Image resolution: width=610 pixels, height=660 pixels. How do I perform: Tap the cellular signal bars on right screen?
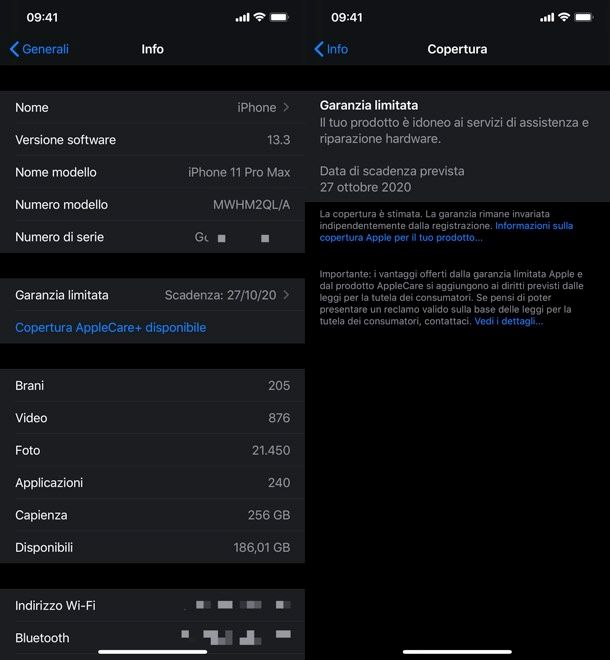tap(547, 18)
